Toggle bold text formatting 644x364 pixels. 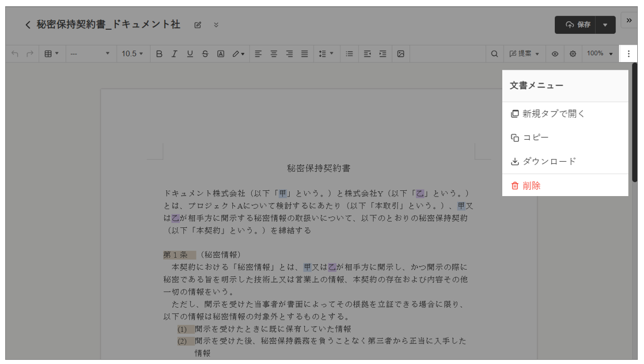pyautogui.click(x=159, y=54)
